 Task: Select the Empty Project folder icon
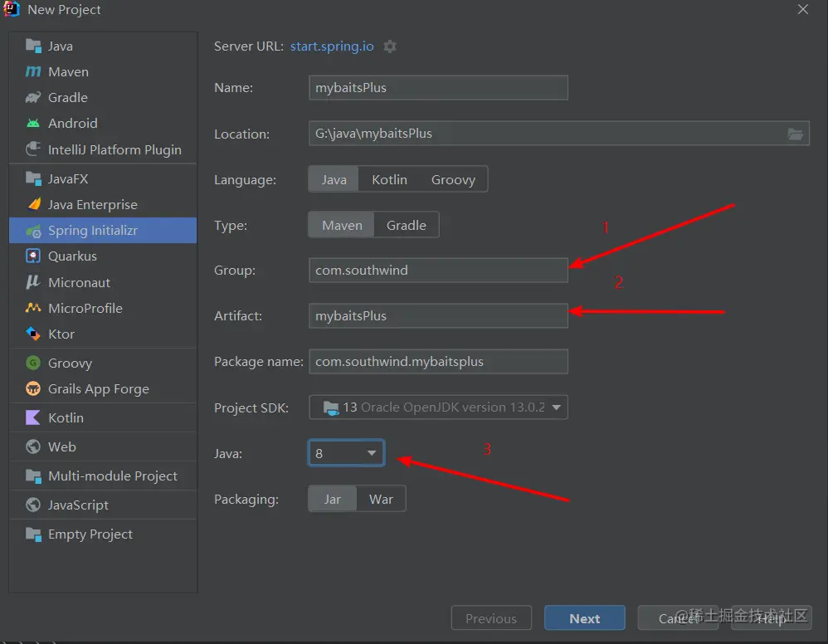[x=33, y=534]
